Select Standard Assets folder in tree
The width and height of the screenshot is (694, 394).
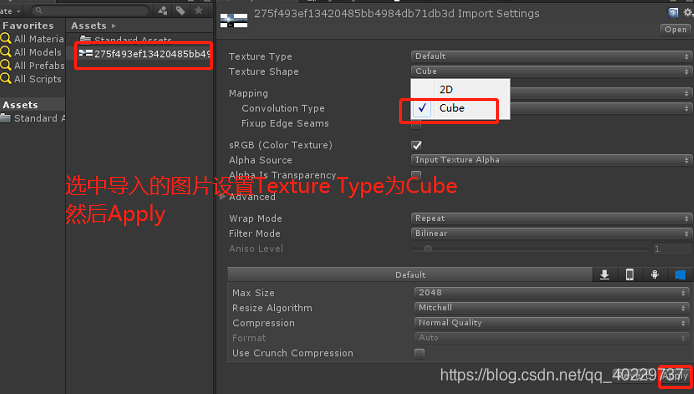tap(33, 118)
